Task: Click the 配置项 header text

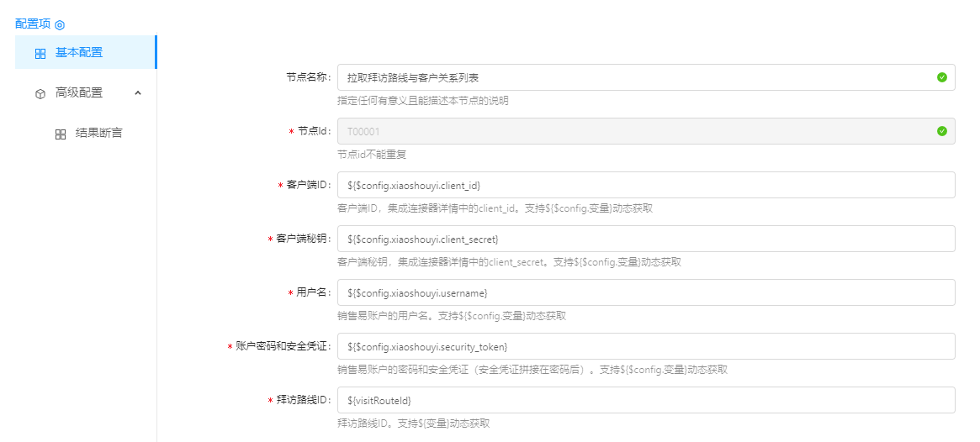Action: (33, 24)
